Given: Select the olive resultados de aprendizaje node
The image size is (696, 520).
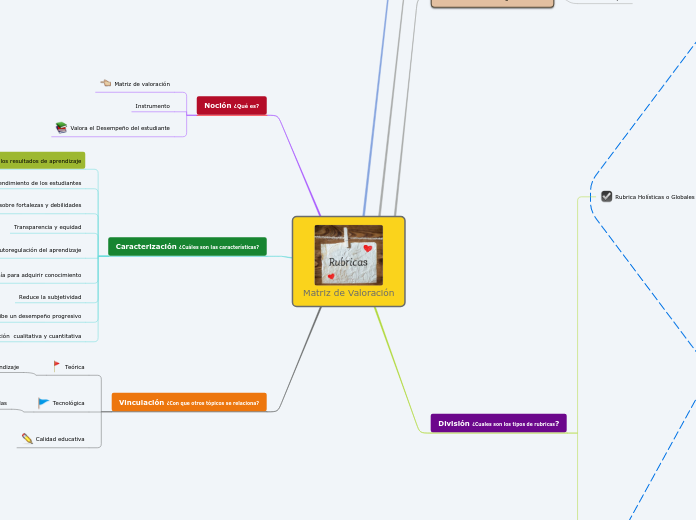Looking at the screenshot, I should click(42, 161).
